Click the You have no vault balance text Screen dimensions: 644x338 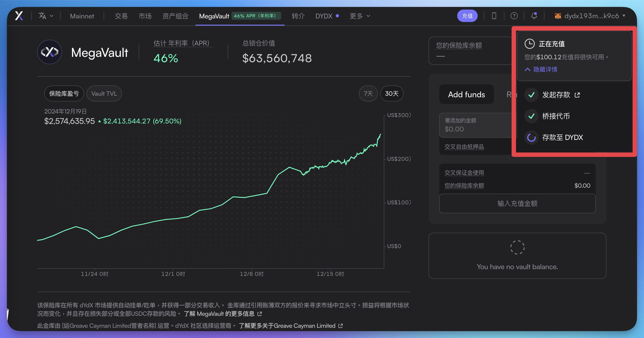pos(517,267)
